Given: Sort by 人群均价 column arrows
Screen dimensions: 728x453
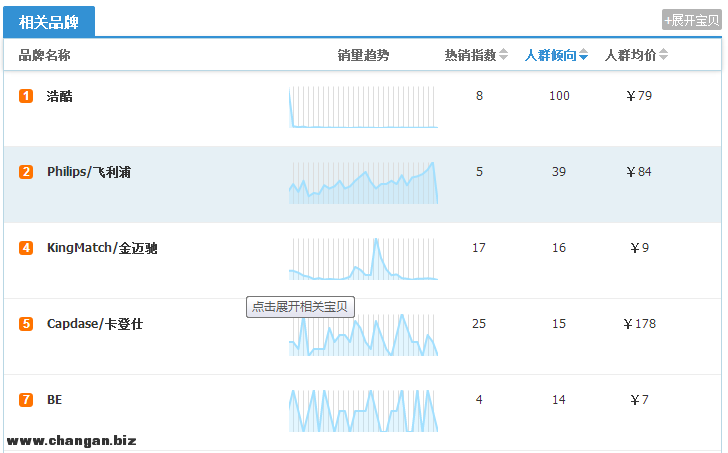Looking at the screenshot, I should (x=663, y=55).
